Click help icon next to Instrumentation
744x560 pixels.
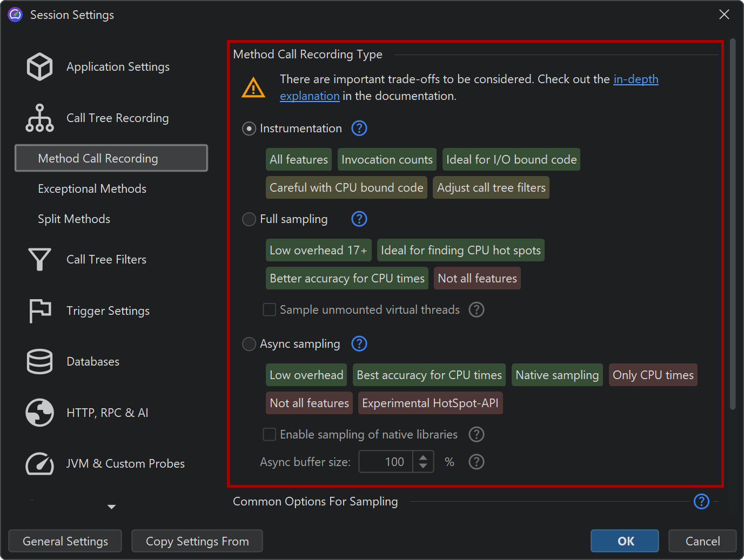point(359,129)
